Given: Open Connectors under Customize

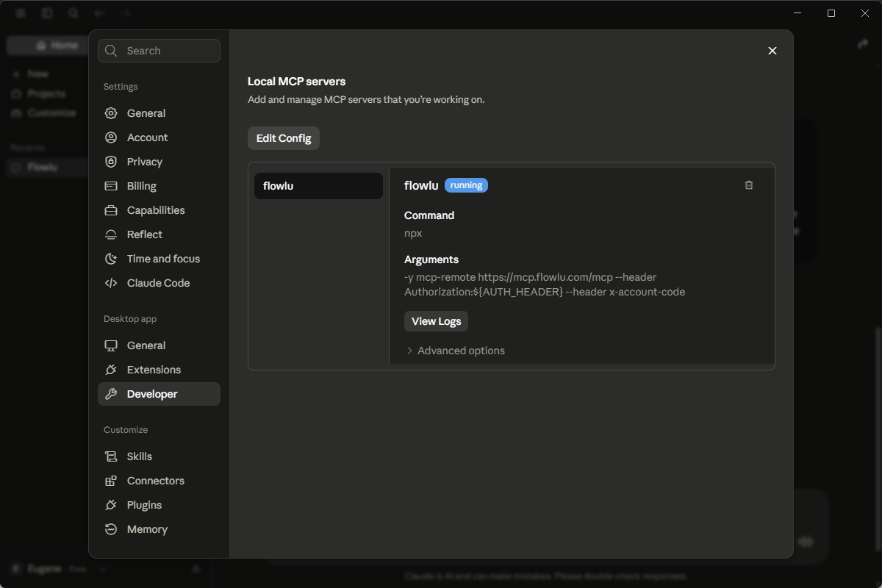Looking at the screenshot, I should pyautogui.click(x=159, y=481).
